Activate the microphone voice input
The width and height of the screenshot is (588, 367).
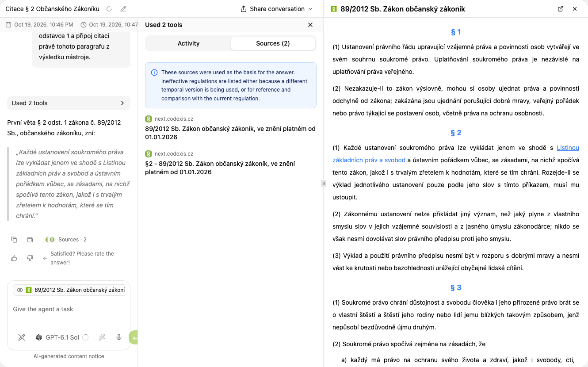[119, 337]
